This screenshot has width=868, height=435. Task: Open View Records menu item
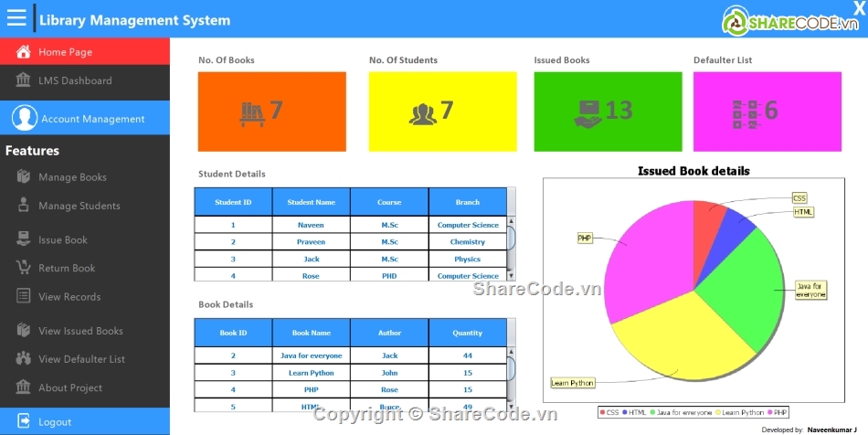click(x=69, y=296)
